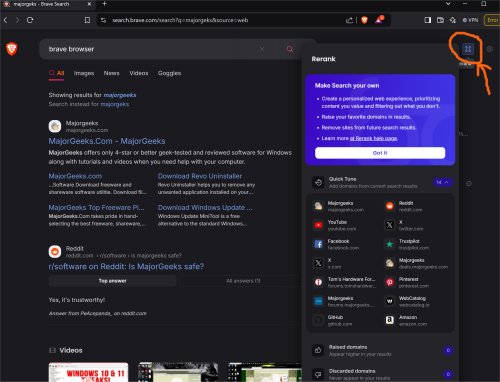Open the Rerank help page link
Viewport: 500px width, 382px height.
373,138
